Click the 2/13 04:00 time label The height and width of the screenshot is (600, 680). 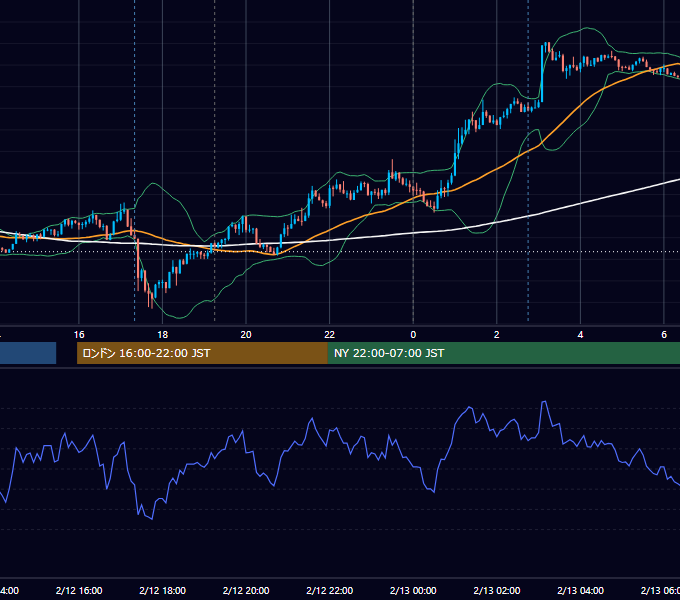tap(580, 590)
